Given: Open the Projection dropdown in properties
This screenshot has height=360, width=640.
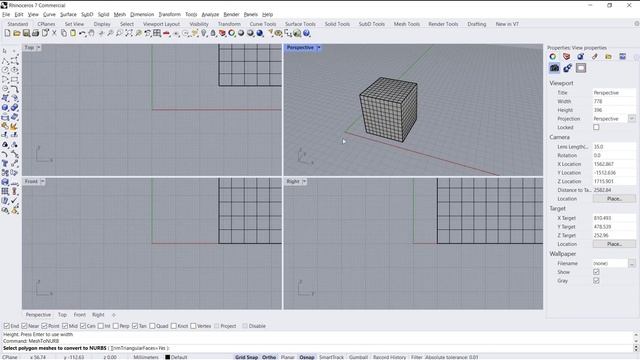Looking at the screenshot, I should (x=632, y=119).
